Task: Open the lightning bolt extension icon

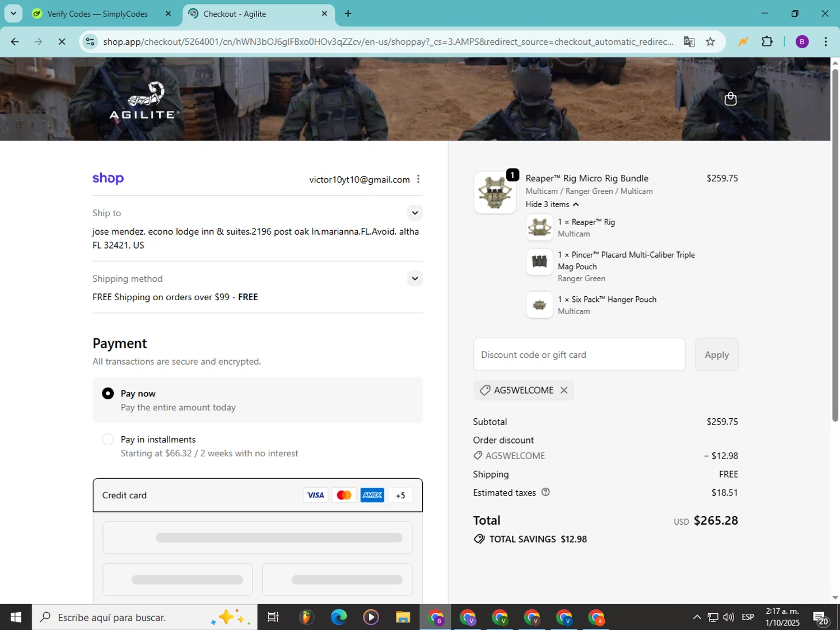Action: click(x=743, y=42)
